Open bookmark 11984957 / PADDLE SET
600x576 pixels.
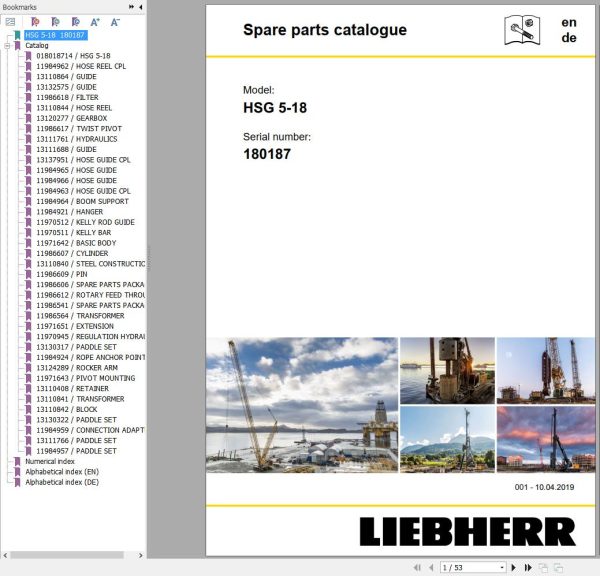point(77,451)
